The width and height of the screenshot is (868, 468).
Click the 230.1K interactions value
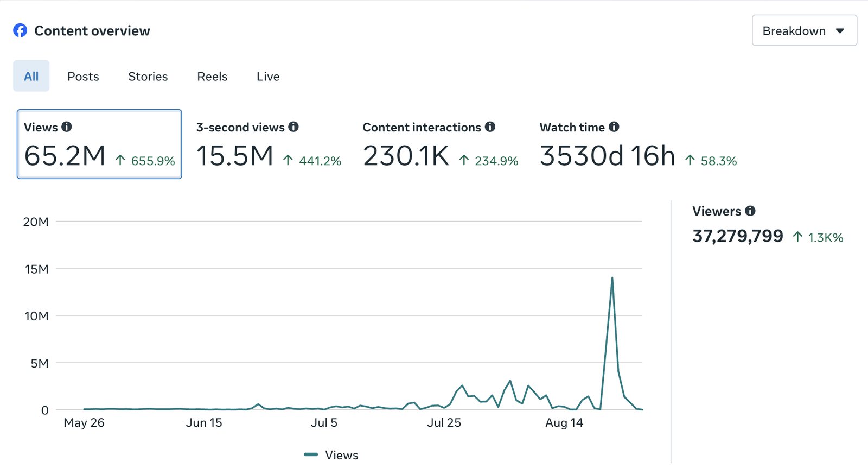406,156
